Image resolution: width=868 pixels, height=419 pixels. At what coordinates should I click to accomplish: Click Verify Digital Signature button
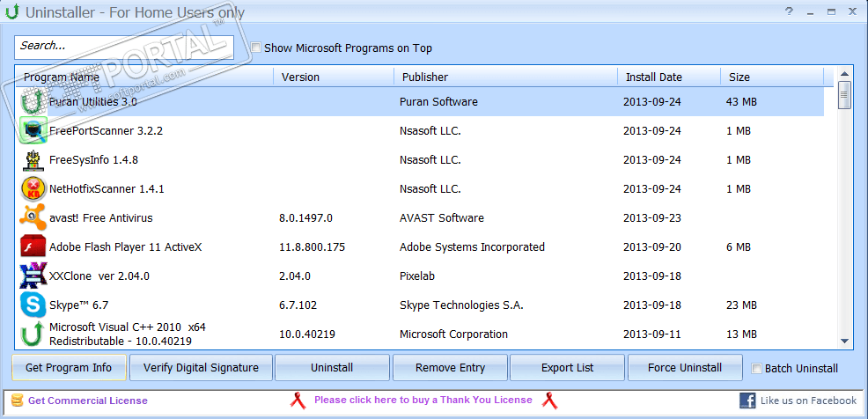point(201,368)
